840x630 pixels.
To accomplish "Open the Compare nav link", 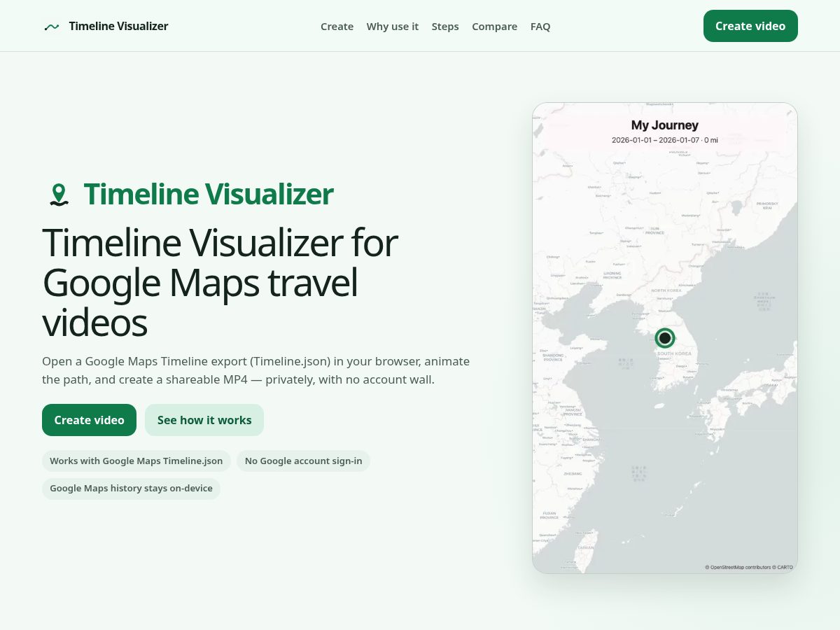I will pyautogui.click(x=494, y=27).
